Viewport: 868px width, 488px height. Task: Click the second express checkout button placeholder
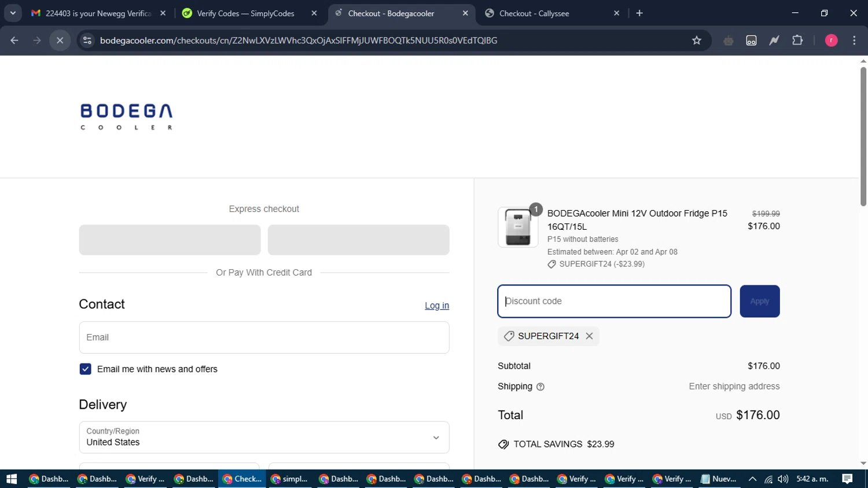[358, 240]
